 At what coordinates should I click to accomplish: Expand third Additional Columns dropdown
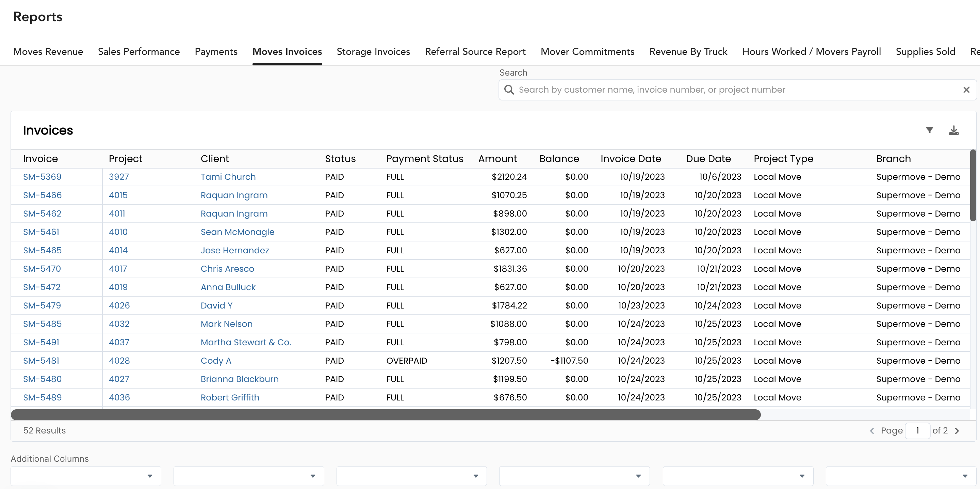pyautogui.click(x=412, y=476)
